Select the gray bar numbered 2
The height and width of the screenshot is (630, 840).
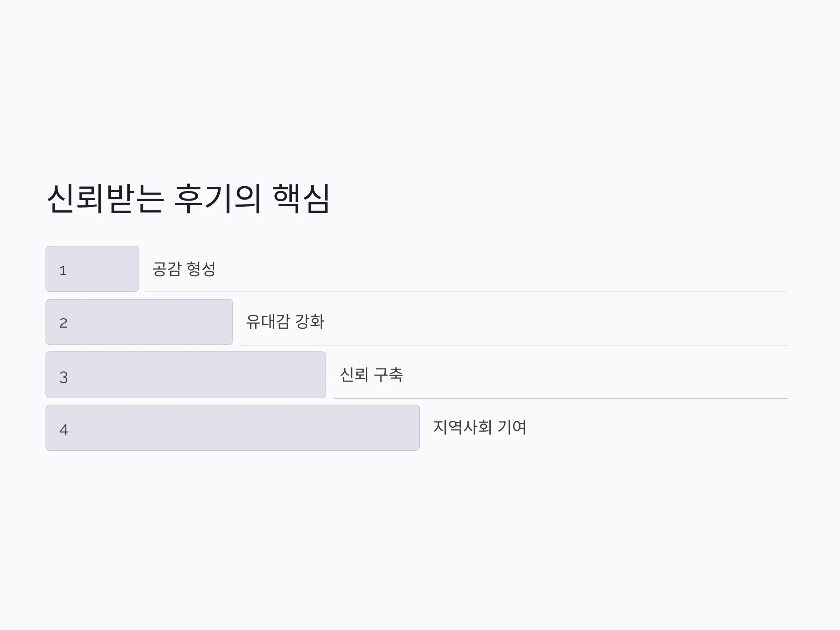click(139, 322)
